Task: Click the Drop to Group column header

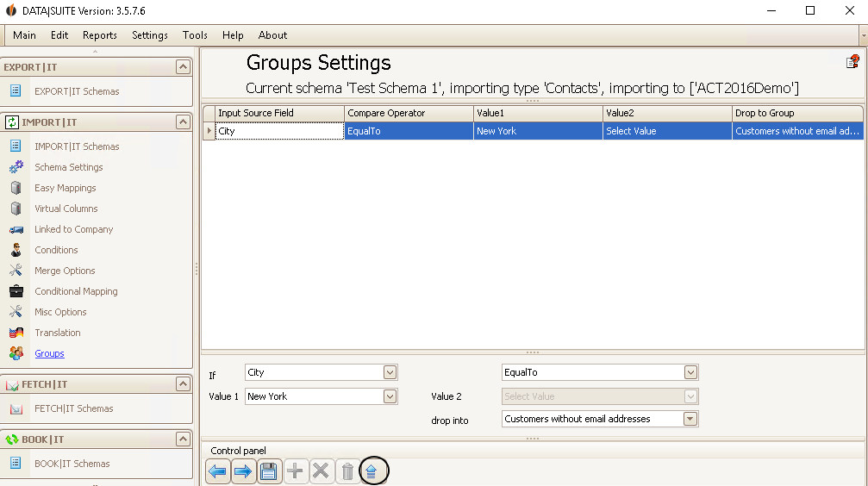Action: click(x=797, y=113)
